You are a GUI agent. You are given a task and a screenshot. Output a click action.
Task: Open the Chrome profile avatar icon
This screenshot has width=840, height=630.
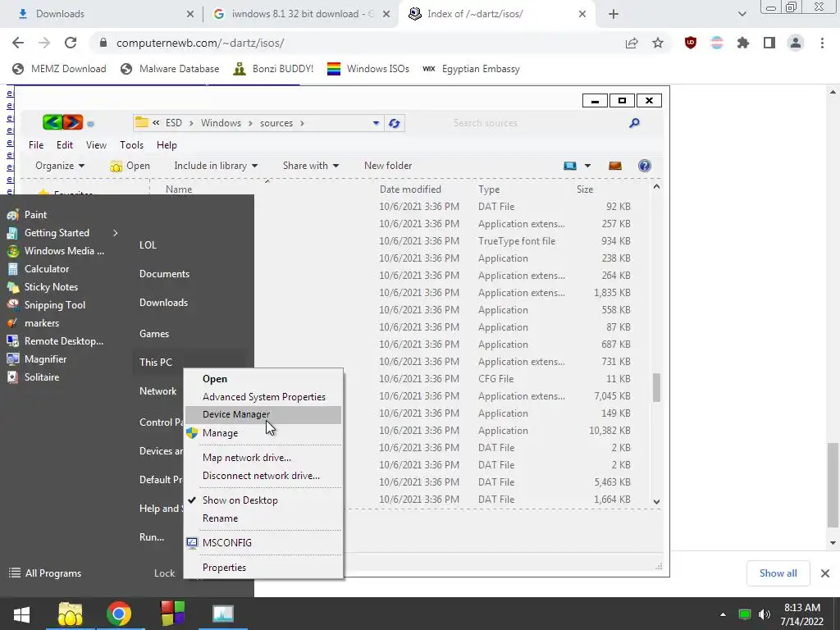point(796,43)
